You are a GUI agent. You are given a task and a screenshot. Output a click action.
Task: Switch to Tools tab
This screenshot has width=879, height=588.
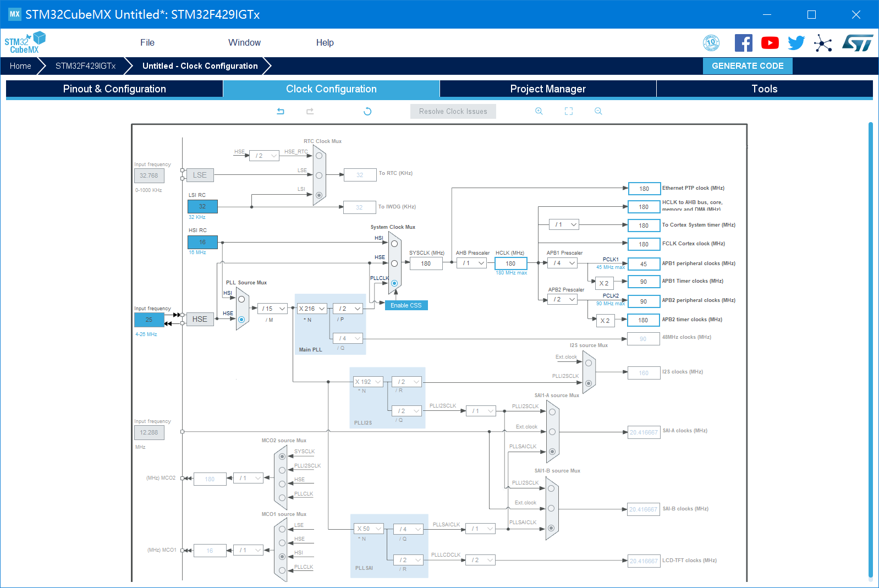coord(765,89)
